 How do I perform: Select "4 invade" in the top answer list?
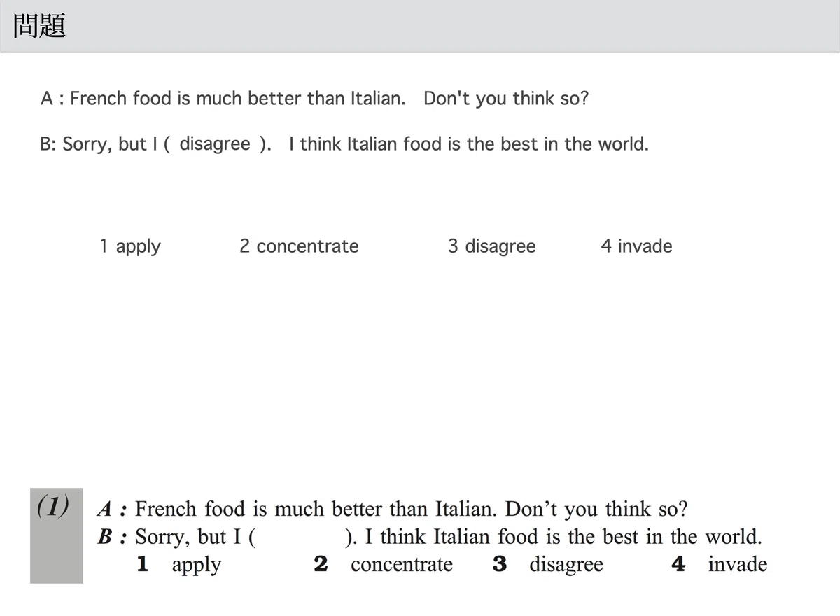pyautogui.click(x=636, y=246)
